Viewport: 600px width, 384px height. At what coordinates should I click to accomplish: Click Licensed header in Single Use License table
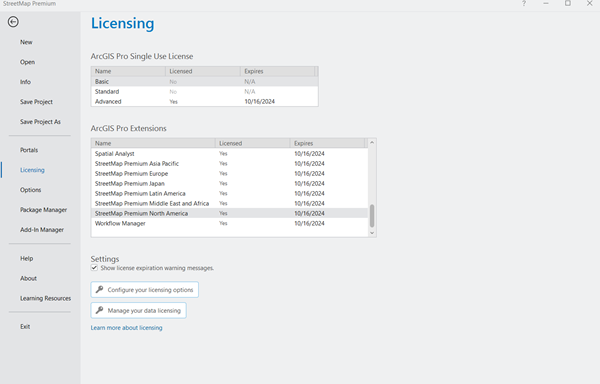point(203,71)
